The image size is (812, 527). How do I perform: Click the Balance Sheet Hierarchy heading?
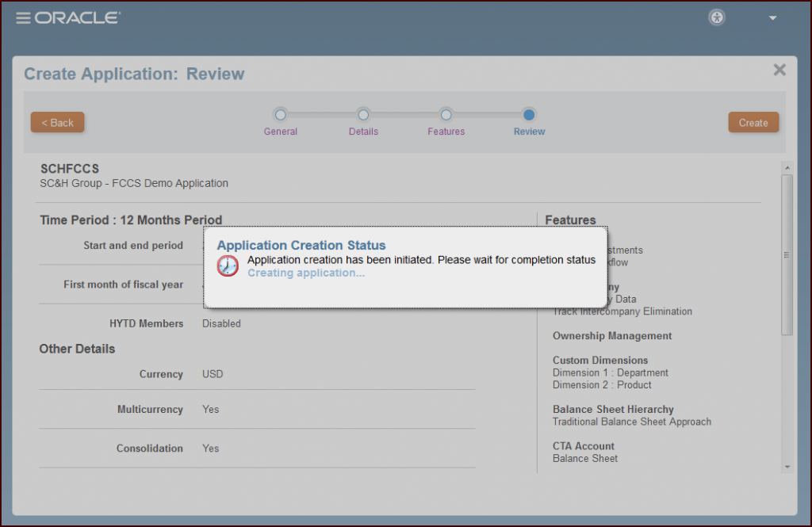click(x=613, y=410)
